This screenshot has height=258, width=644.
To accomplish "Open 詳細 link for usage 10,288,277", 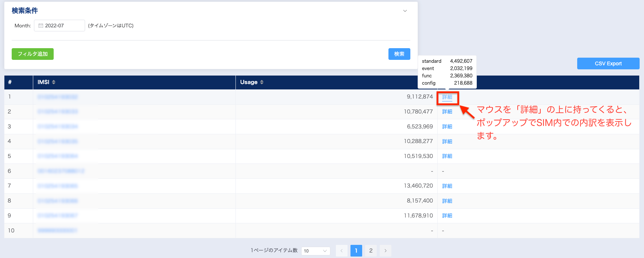I will click(447, 142).
